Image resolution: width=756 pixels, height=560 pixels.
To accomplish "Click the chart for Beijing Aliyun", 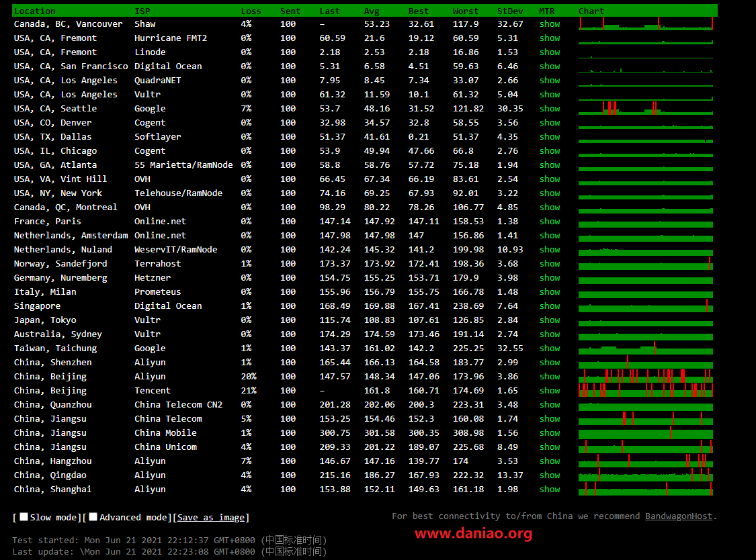I will (x=646, y=377).
